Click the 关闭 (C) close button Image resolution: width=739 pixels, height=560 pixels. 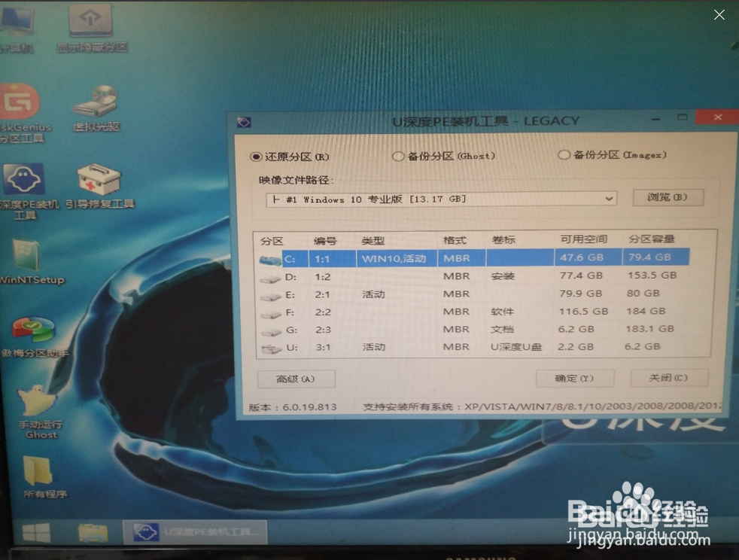pos(669,378)
